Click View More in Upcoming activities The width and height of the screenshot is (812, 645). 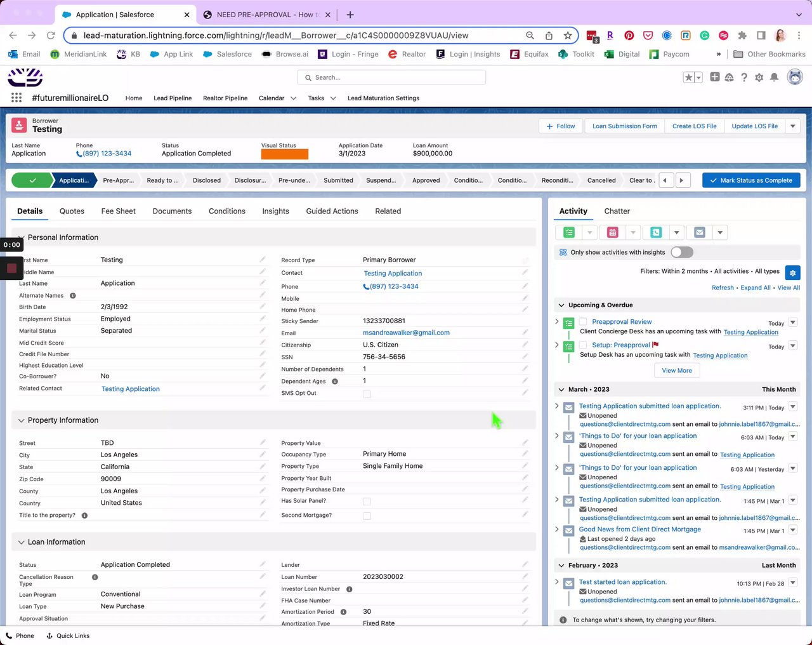[x=677, y=371]
